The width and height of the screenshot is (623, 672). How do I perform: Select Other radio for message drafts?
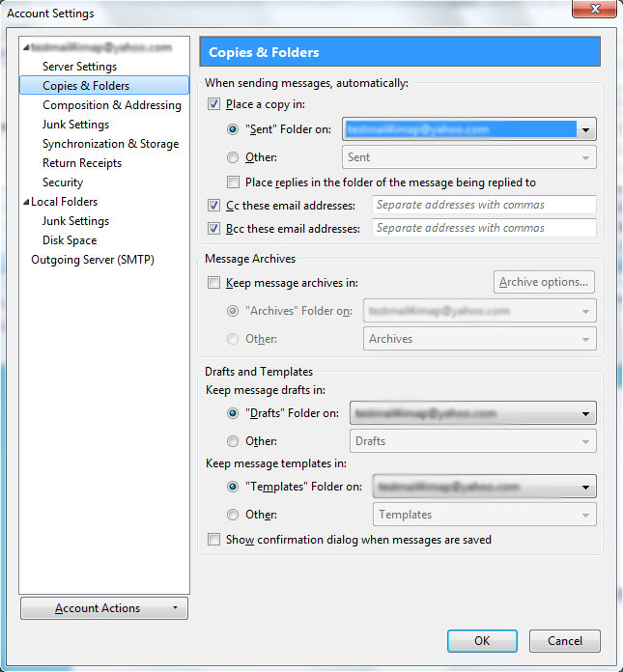233,441
